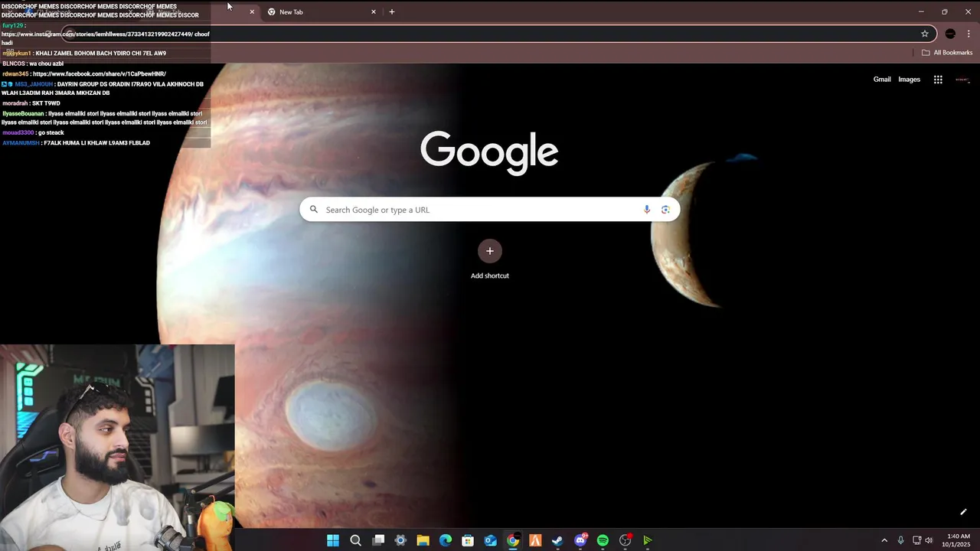Open Outlook from taskbar
Image resolution: width=980 pixels, height=551 pixels.
point(490,540)
